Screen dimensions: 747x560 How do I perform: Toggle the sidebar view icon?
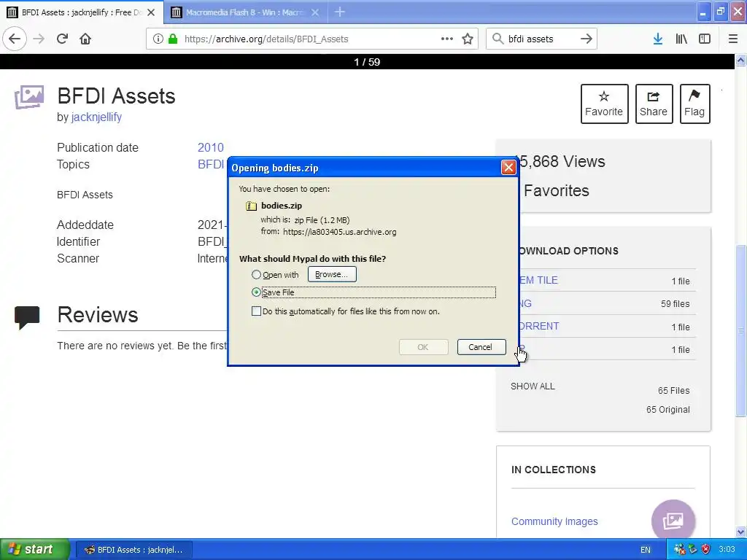(x=705, y=39)
